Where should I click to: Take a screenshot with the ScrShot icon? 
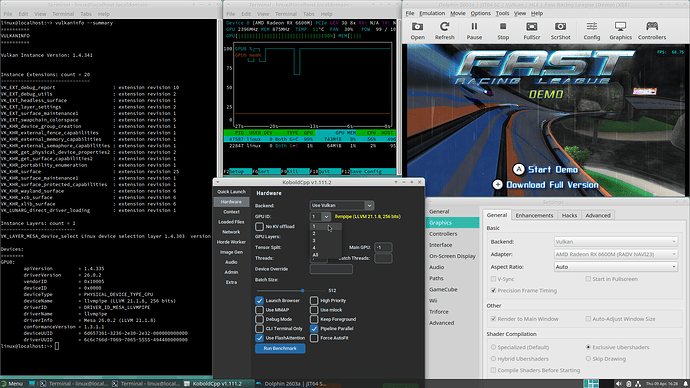[x=560, y=27]
